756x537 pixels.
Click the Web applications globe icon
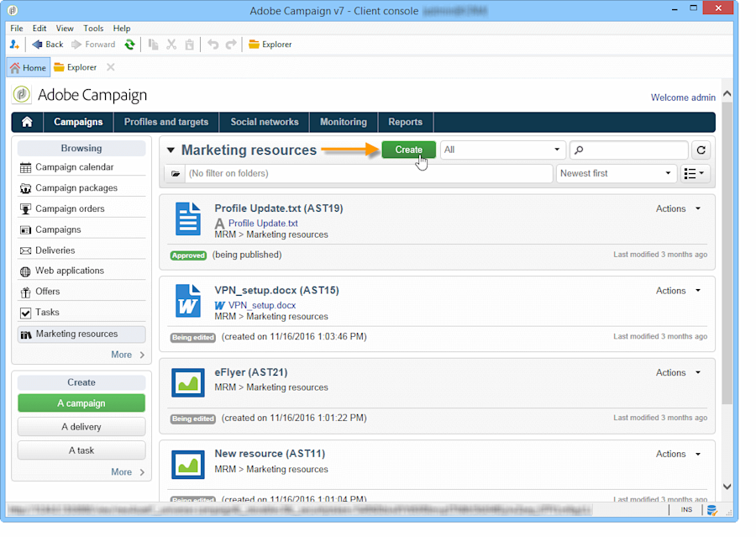coord(24,271)
